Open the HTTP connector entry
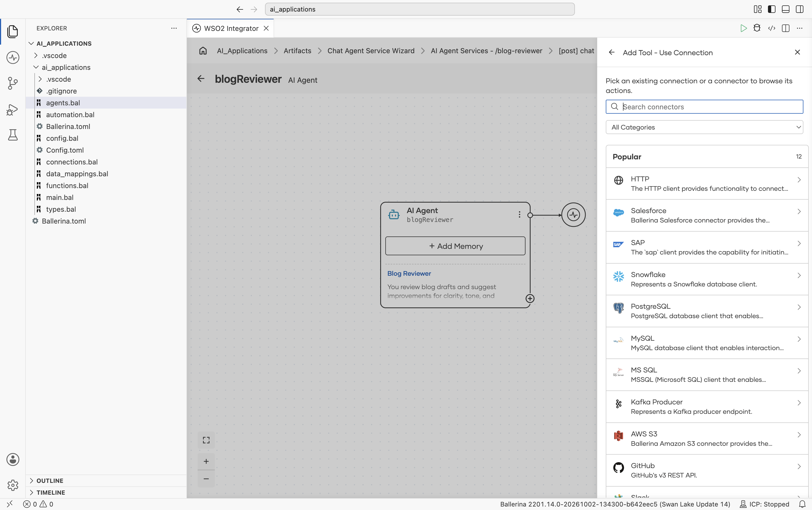The image size is (812, 510). point(707,184)
